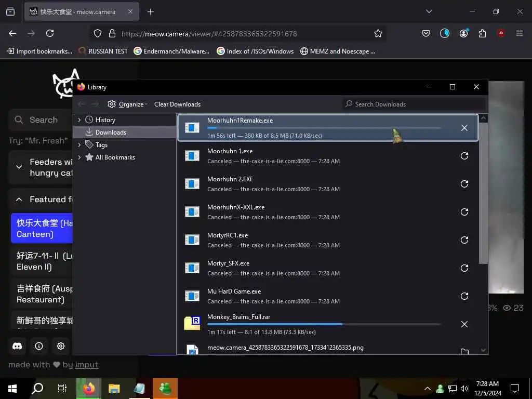This screenshot has height=399, width=532.
Task: Select the MoorhuhnX-XXL.exe file name
Action: pos(236,207)
